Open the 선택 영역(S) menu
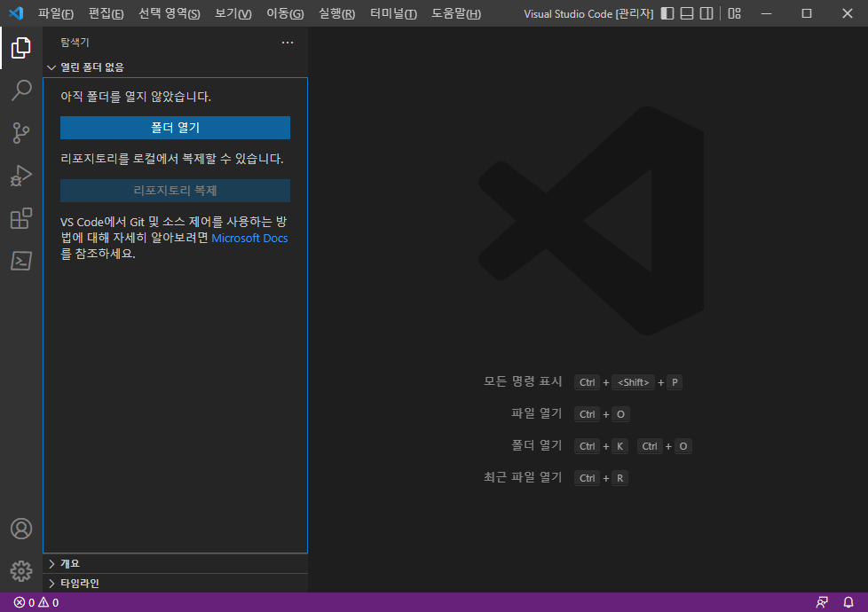 point(169,13)
